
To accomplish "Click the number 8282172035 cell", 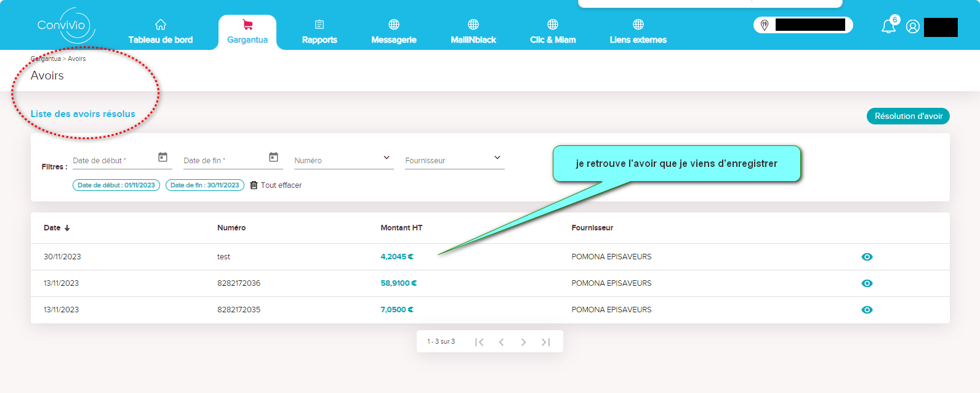I will point(239,310).
